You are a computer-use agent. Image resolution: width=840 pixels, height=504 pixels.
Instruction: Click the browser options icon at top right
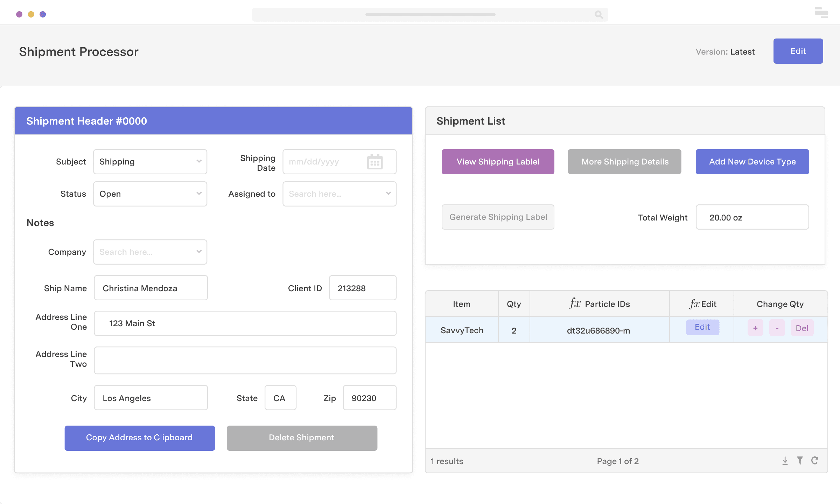(x=821, y=13)
